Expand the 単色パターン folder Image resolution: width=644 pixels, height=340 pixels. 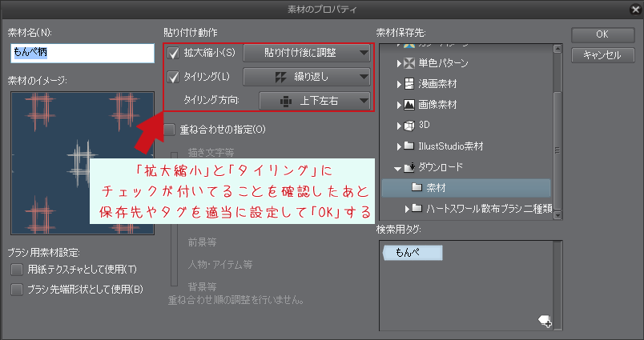point(399,63)
